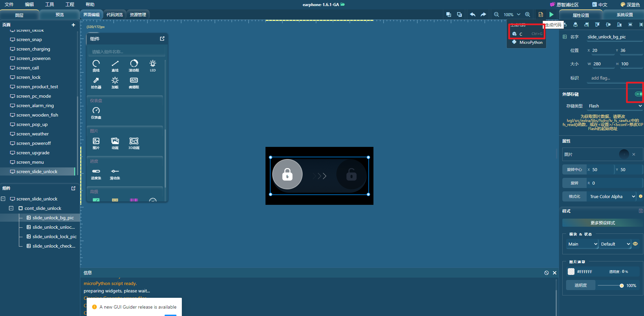Pop out the 组件 widget panel
Viewport: 644px width, 316px height.
[162, 39]
